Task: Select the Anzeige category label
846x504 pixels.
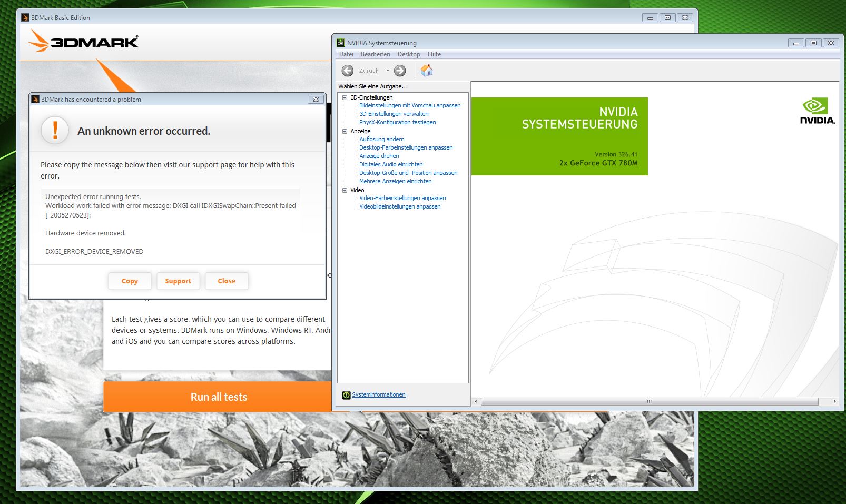Action: coord(360,131)
